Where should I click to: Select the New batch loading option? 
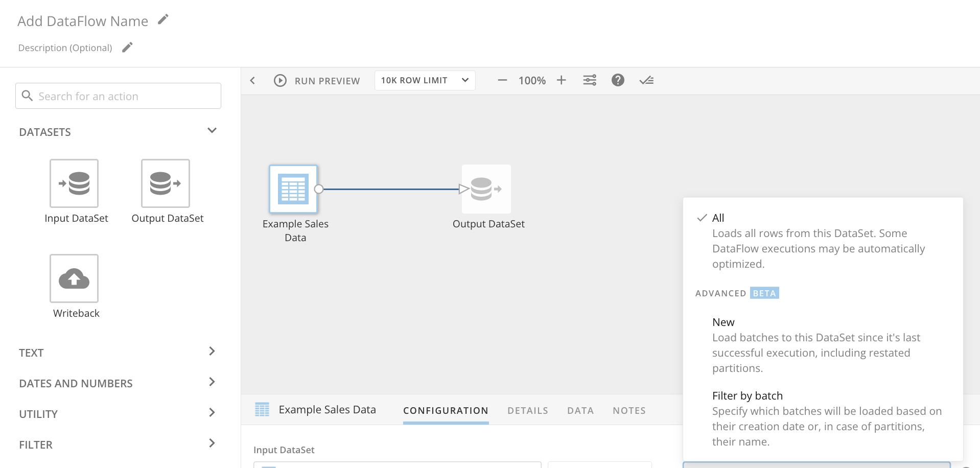(x=723, y=322)
